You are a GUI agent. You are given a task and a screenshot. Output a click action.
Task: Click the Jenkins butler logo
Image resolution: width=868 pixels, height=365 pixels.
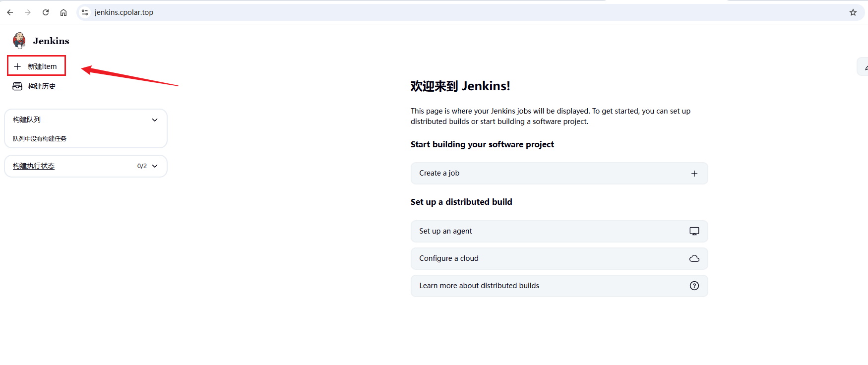point(19,41)
